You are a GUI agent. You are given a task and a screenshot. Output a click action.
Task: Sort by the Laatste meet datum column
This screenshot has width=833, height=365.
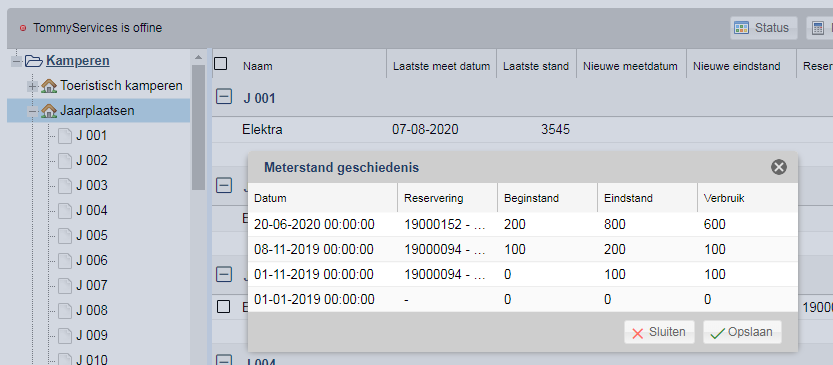pos(441,66)
